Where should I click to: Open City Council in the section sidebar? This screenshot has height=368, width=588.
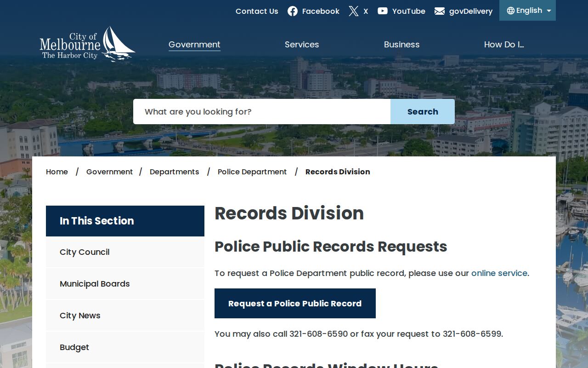(x=125, y=252)
